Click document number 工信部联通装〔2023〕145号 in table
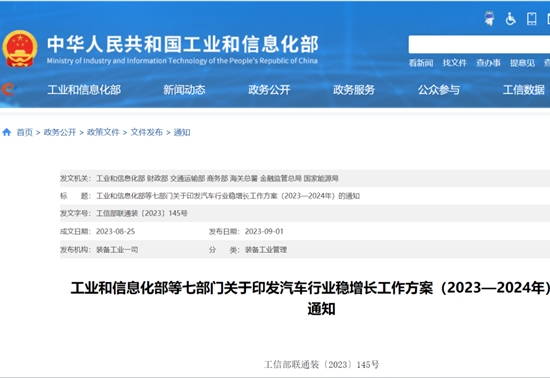The height and width of the screenshot is (378, 550). coord(142,213)
